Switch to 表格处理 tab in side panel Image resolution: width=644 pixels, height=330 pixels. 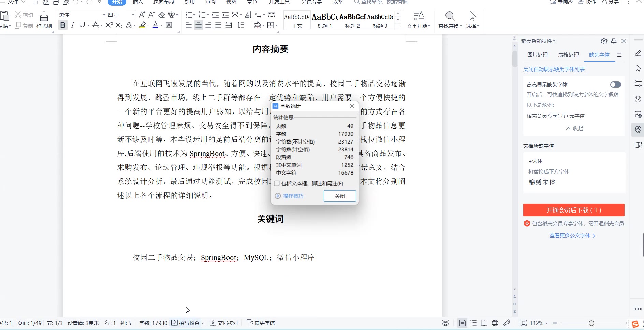point(569,55)
